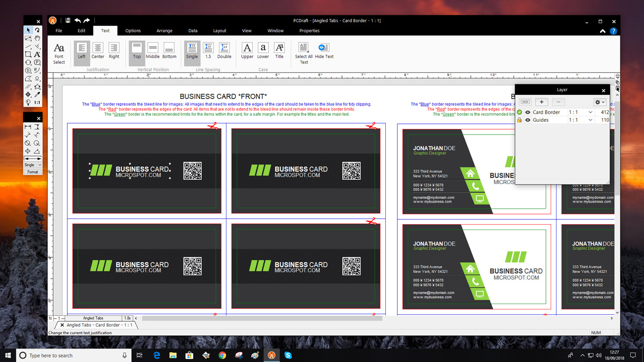Screen dimensions: 644x362
Task: Open the Arrange menu
Action: [x=164, y=31]
